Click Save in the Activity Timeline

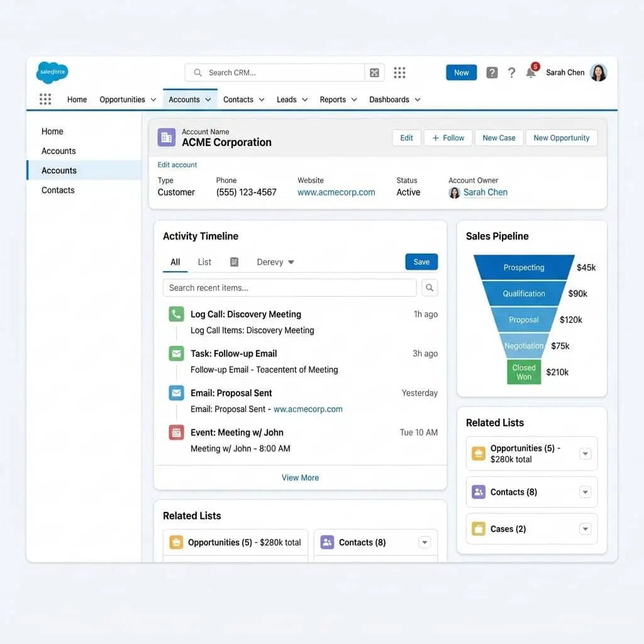421,262
